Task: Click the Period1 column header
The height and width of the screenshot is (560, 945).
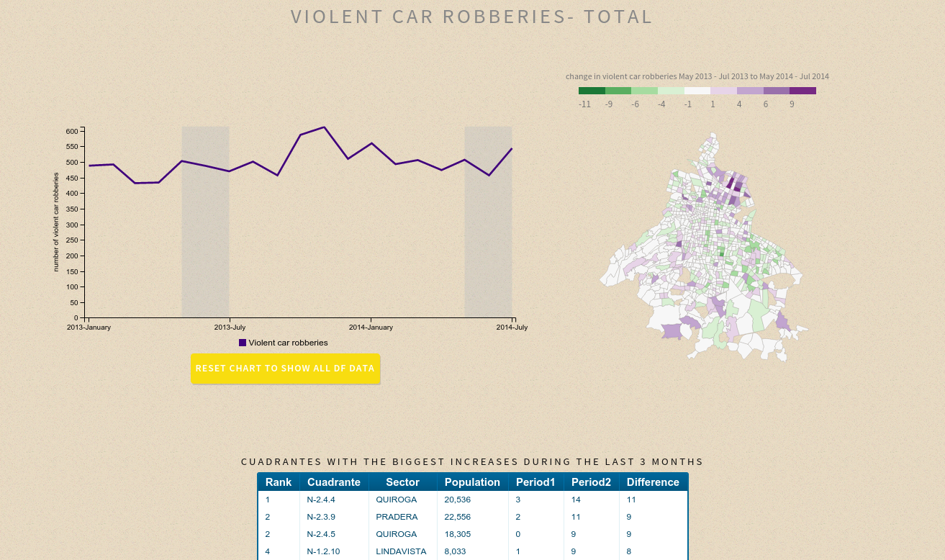Action: tap(535, 482)
